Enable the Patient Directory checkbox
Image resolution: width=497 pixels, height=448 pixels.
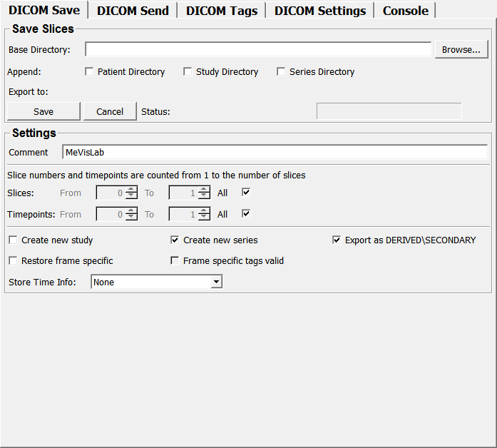(x=89, y=72)
